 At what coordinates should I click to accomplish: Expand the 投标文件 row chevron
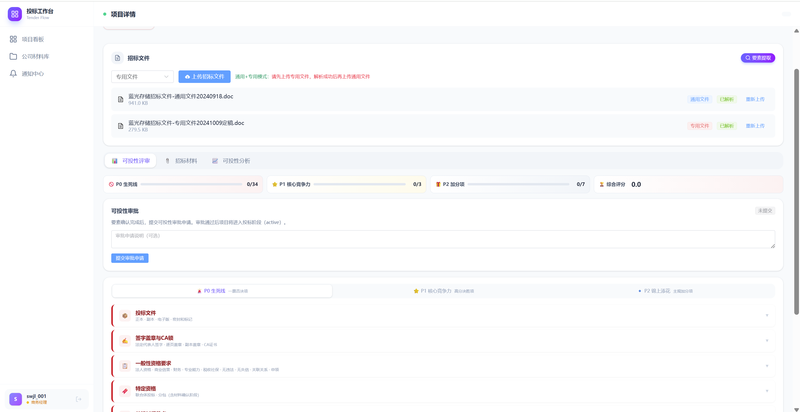pyautogui.click(x=767, y=315)
